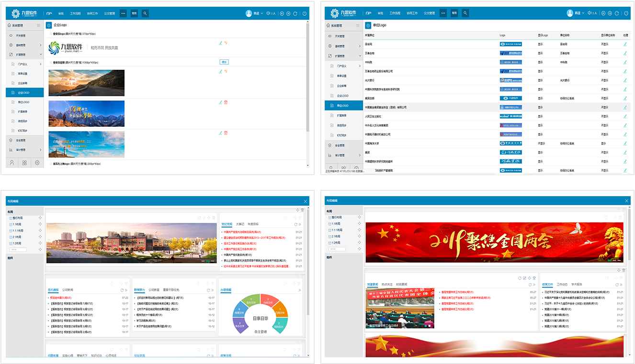This screenshot has height=364, width=635.
Task: Click the power icon in the 单位Logo window header
Action: point(626,13)
